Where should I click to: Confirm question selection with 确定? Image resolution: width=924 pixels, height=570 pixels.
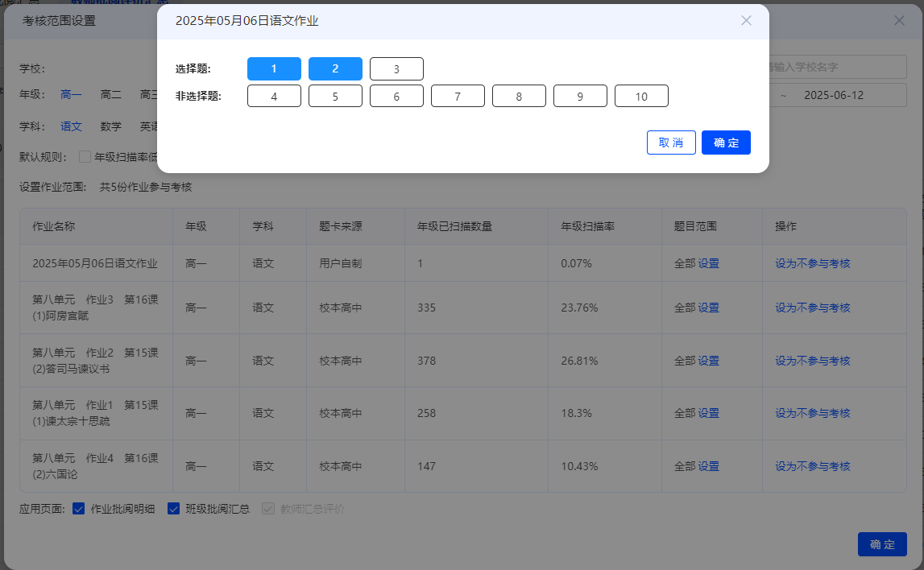click(x=726, y=142)
